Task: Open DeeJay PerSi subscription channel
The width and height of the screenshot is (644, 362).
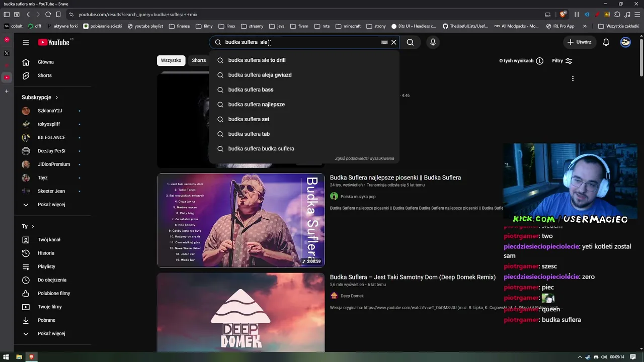Action: (x=52, y=151)
